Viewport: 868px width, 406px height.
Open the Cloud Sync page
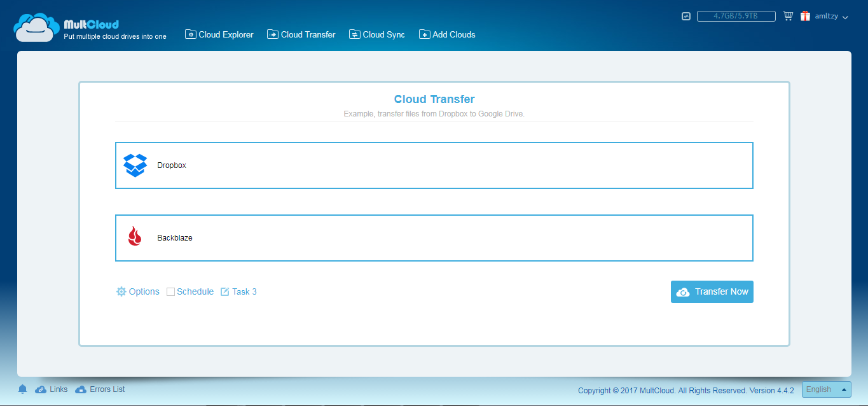(x=377, y=34)
